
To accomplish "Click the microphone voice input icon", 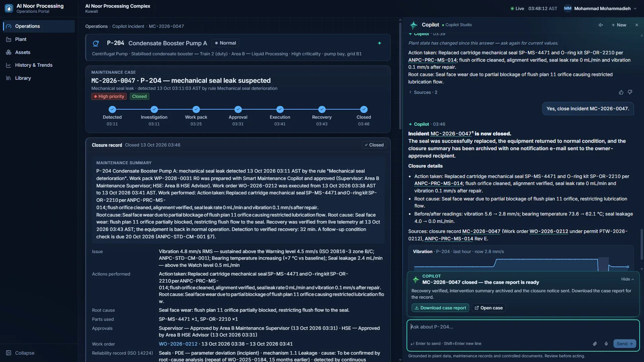I will tap(606, 344).
